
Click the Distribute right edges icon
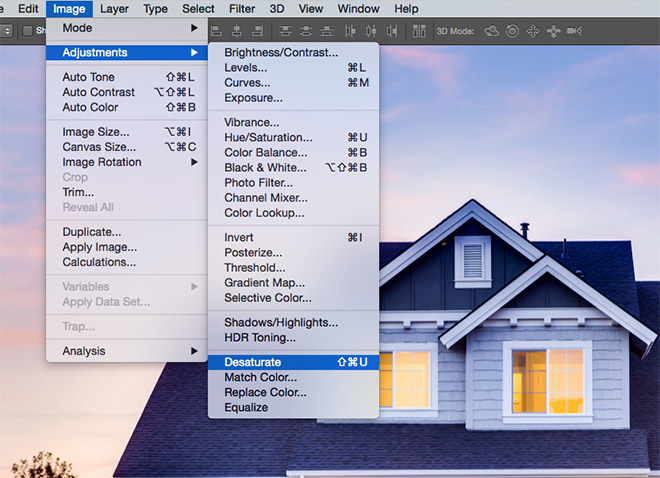pyautogui.click(x=392, y=31)
